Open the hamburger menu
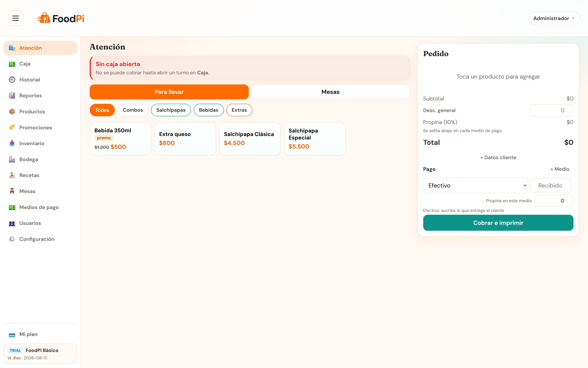Screen dimensions: 588x368 click(16, 18)
